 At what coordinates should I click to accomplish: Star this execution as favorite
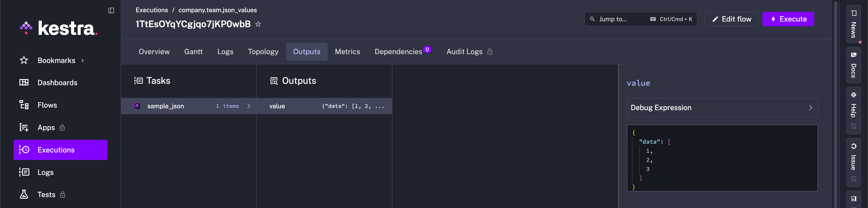pyautogui.click(x=258, y=24)
